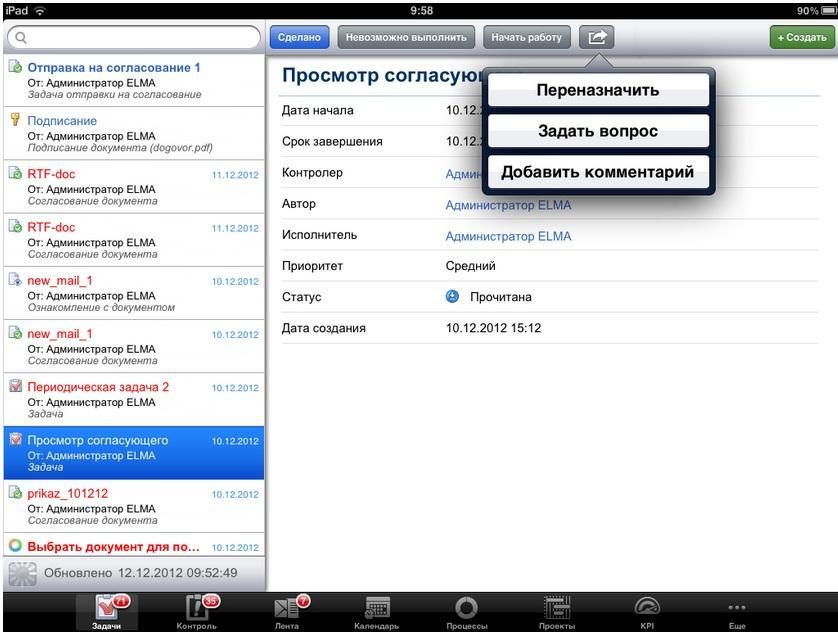Click the Прочитана status text
Screen dimensions: 838x635
[501, 297]
